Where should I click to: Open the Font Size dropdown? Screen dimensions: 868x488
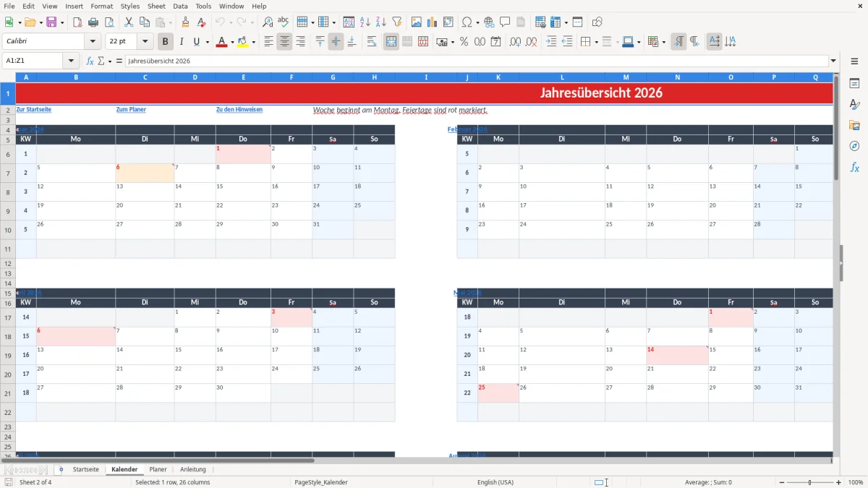click(x=145, y=42)
